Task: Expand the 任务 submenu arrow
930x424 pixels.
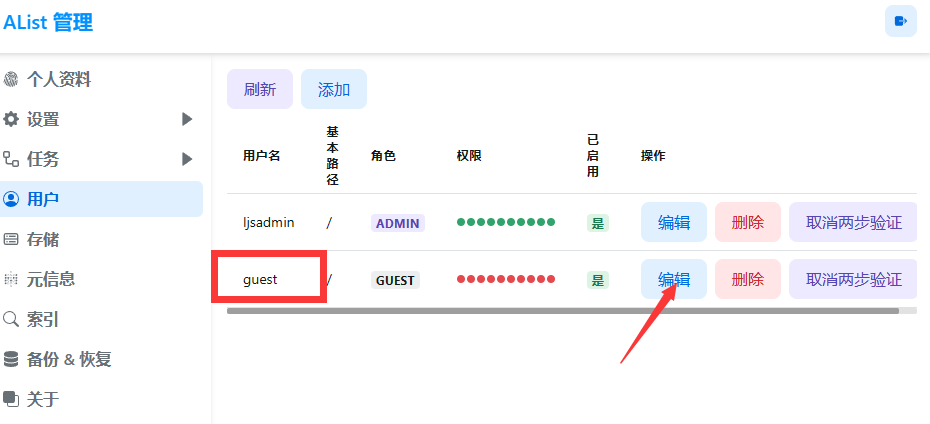Action: tap(187, 159)
